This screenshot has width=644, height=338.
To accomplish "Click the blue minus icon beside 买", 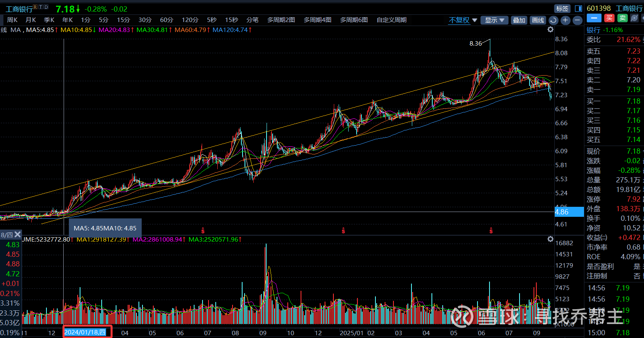I will click(594, 18).
